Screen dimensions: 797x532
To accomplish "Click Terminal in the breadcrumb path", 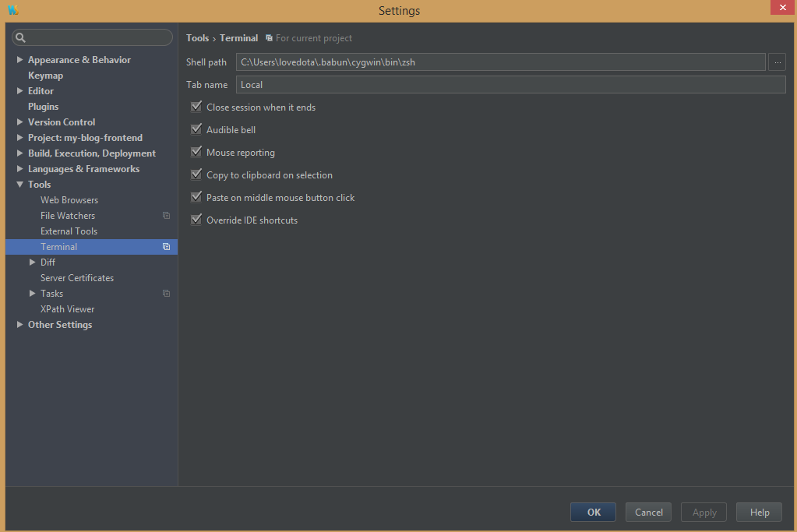I will (238, 37).
